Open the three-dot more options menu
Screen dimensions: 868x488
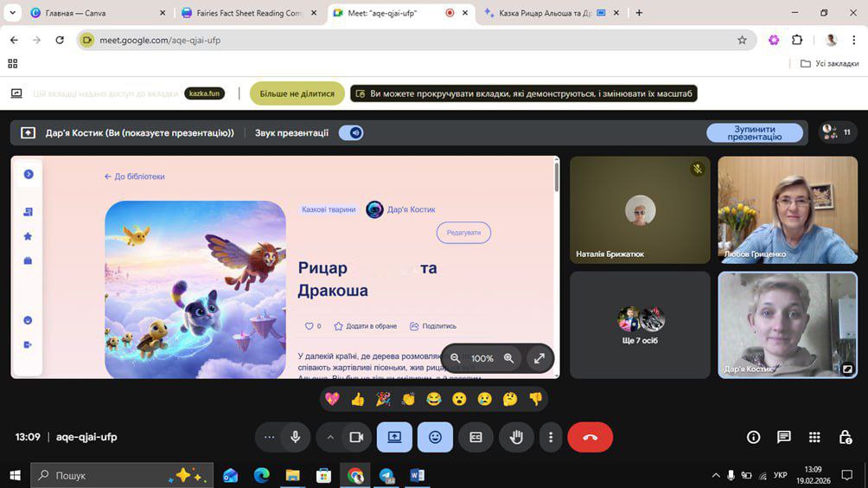coord(551,438)
